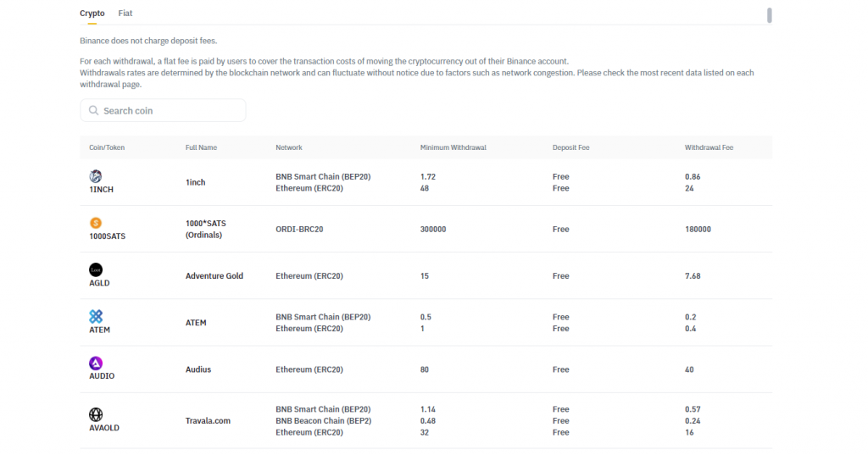Click the AVAOLD coin logo icon

(96, 414)
